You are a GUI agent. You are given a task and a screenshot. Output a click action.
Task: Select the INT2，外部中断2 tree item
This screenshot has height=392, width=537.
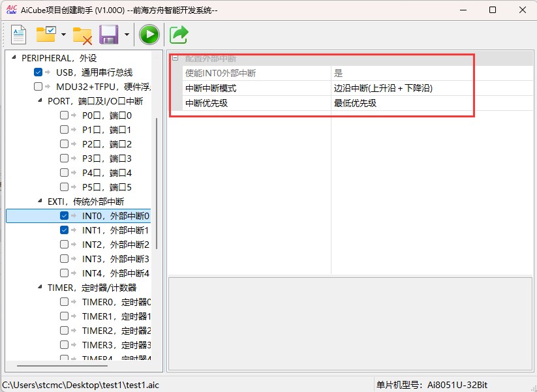pyautogui.click(x=115, y=245)
